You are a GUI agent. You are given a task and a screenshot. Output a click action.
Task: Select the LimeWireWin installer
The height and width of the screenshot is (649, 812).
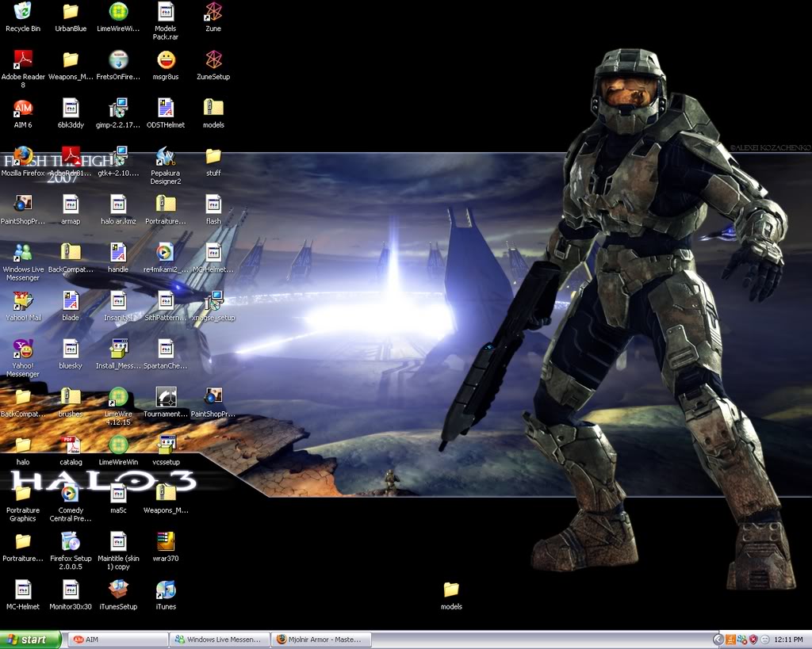[118, 445]
